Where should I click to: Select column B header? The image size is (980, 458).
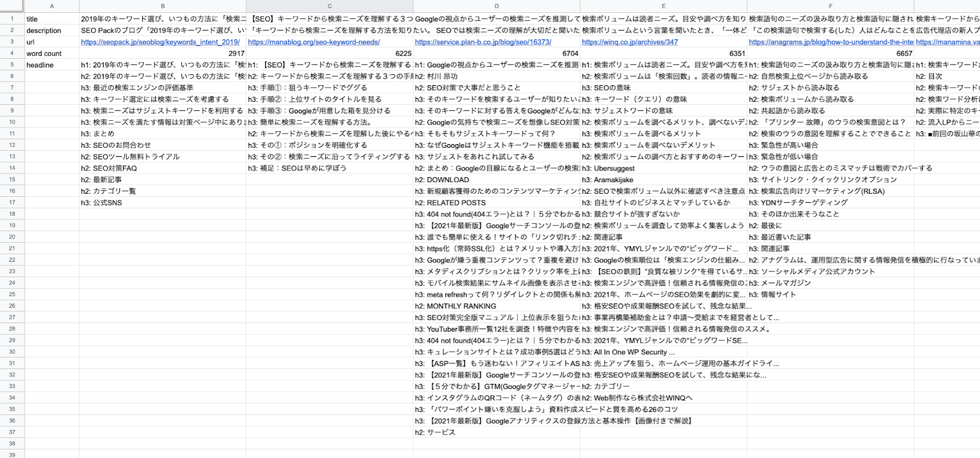tap(163, 6)
